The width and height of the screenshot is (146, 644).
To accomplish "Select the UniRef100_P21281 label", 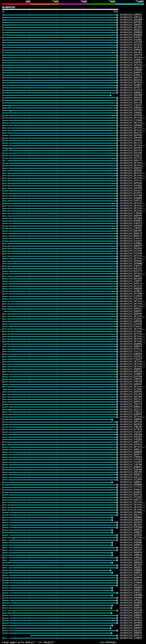I will coord(131,251).
